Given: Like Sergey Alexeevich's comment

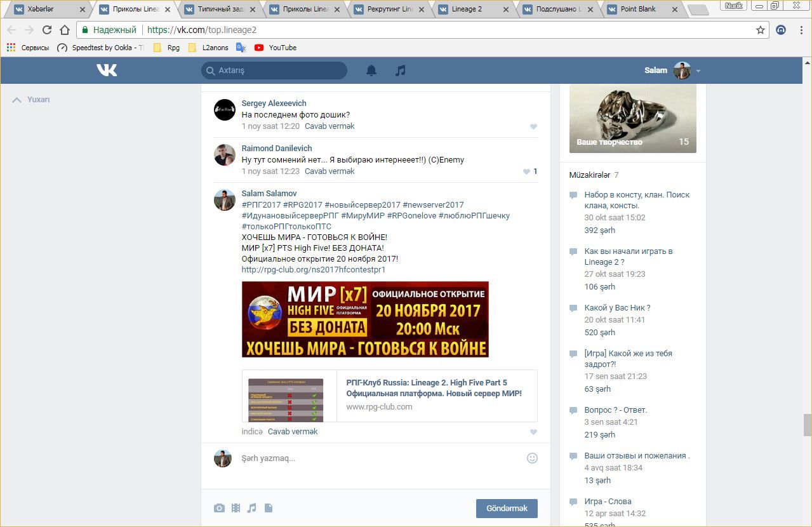Looking at the screenshot, I should pyautogui.click(x=533, y=126).
